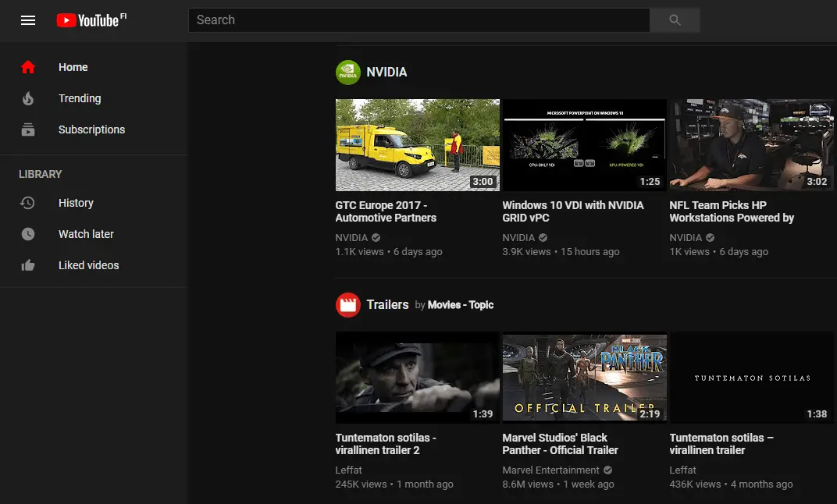The height and width of the screenshot is (504, 837).
Task: Click Leffat channel under trailer 2 video
Action: pos(348,470)
